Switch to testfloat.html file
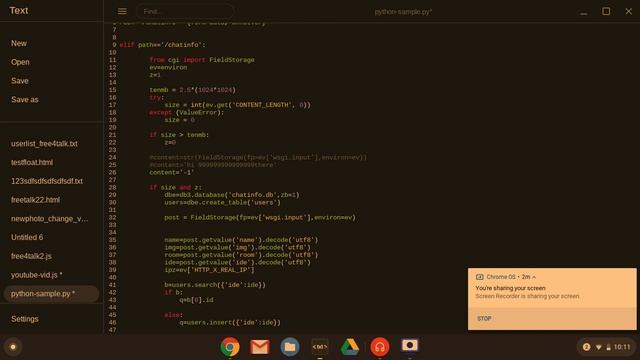This screenshot has width=640, height=360. 32,162
